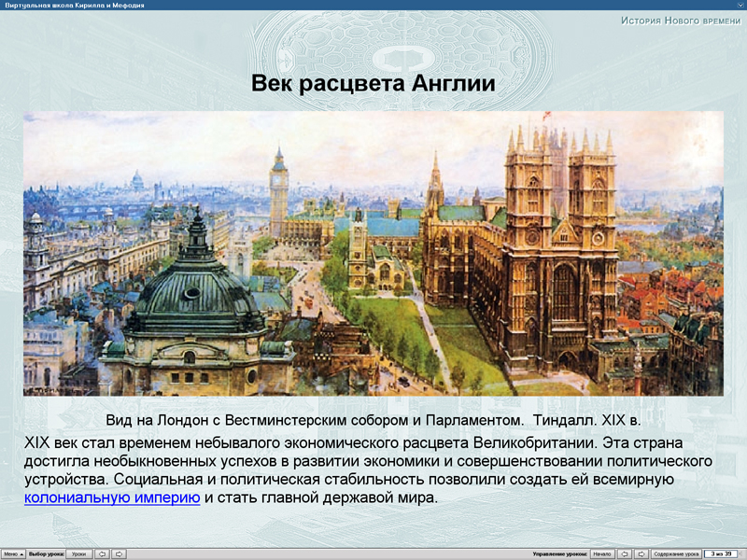
Task: Go to previous lesson arrow beside Уроки
Action: tap(102, 553)
